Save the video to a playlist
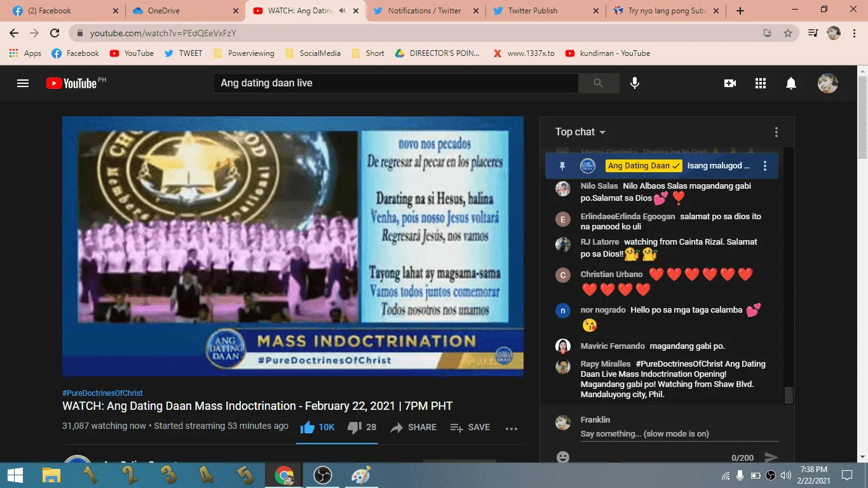Viewport: 868px width, 488px height. coord(470,427)
